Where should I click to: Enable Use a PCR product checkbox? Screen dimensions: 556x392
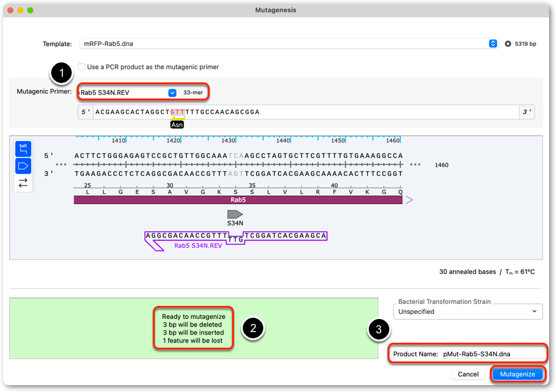pos(82,67)
